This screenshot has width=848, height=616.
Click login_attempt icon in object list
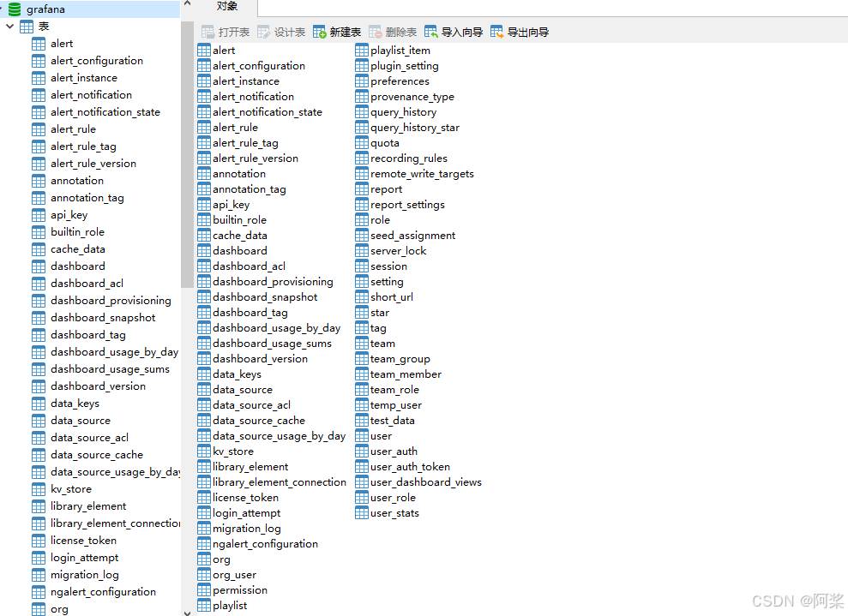[x=204, y=513]
